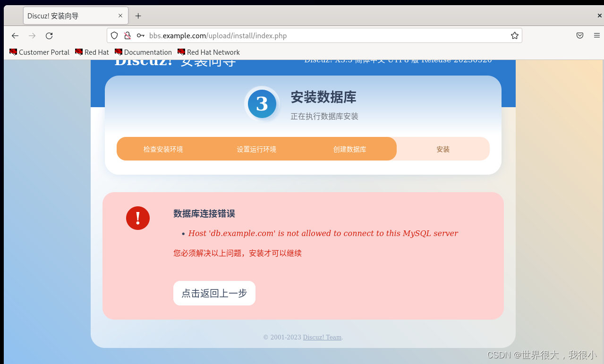Open a new browser tab with the plus button
This screenshot has height=364, width=604.
point(138,16)
